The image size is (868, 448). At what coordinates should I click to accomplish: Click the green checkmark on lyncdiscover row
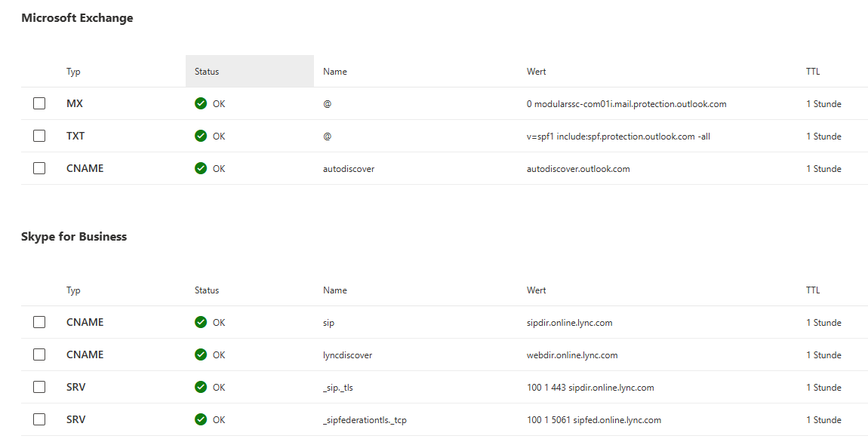tap(200, 354)
